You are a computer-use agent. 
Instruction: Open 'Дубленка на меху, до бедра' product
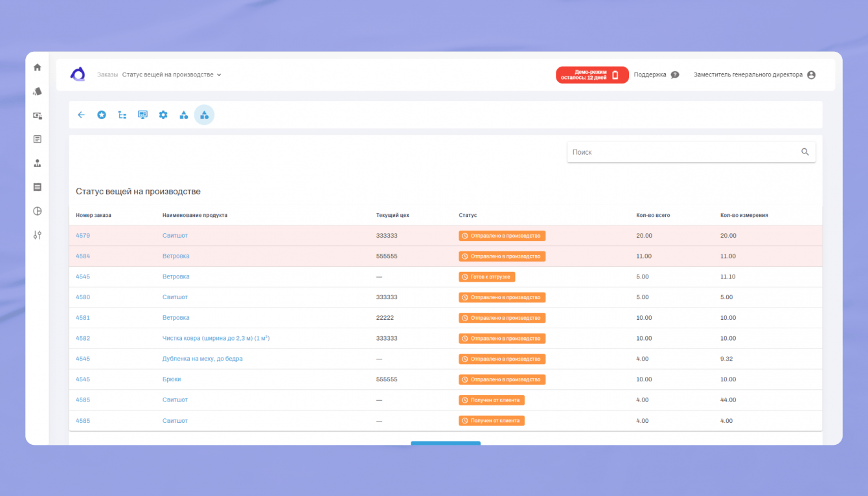pyautogui.click(x=203, y=359)
